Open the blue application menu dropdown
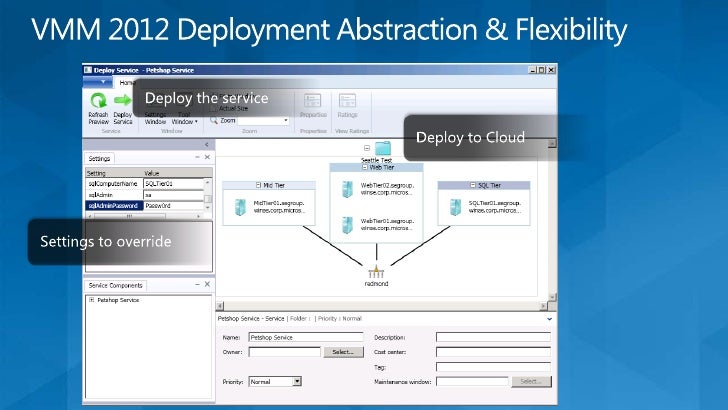Screen dimensions: 728x410 click(x=98, y=82)
